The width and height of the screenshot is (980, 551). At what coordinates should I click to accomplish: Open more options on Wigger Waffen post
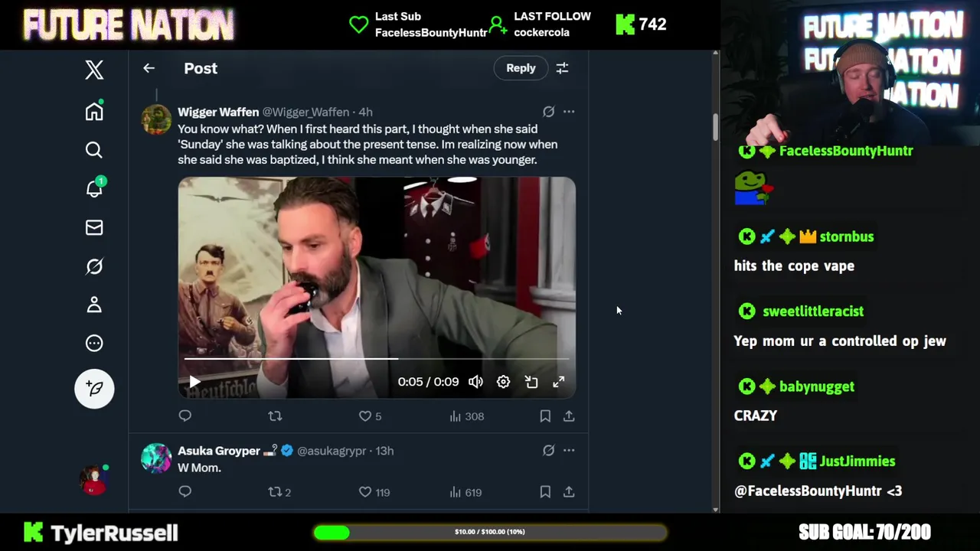569,112
